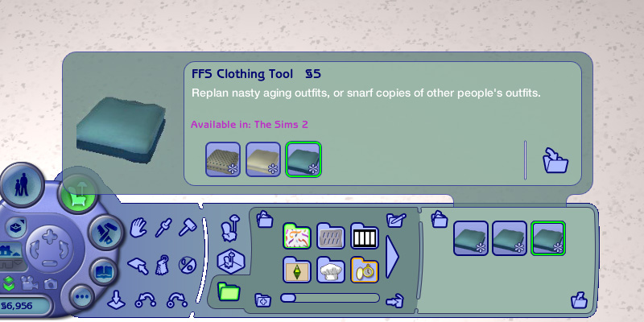This screenshot has width=644, height=322.
Task: Toggle the green collections folder view
Action: pos(229,291)
